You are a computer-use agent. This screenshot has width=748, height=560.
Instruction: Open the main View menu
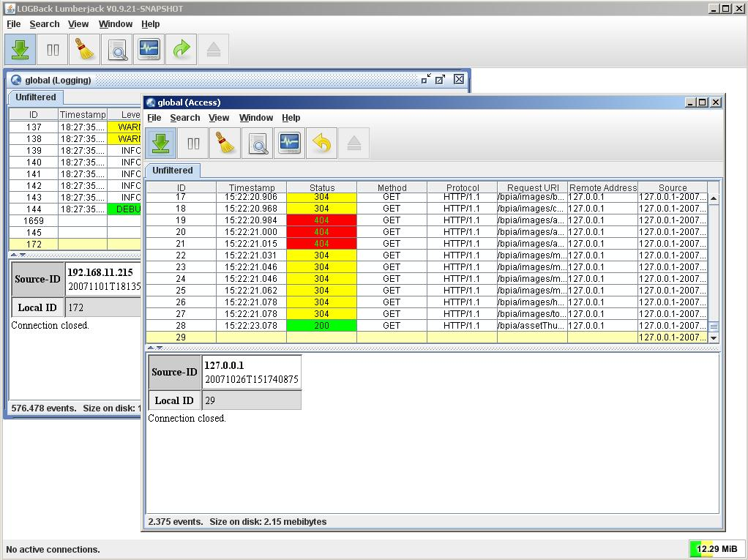point(78,24)
